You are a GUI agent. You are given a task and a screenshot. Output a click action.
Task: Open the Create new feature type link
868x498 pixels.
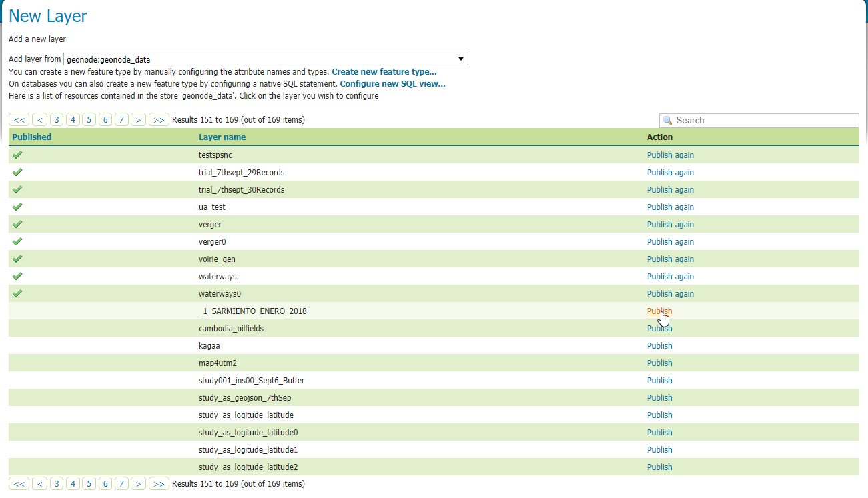[384, 71]
